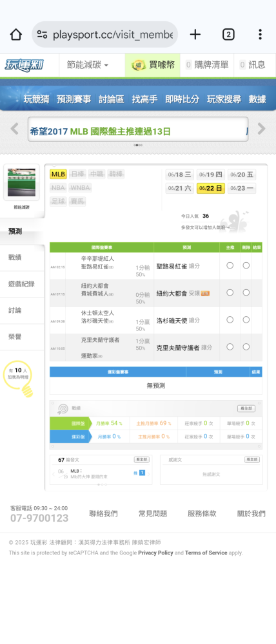The image size is (276, 644).
Task: Choose date 06/22 日
Action: [x=211, y=188]
